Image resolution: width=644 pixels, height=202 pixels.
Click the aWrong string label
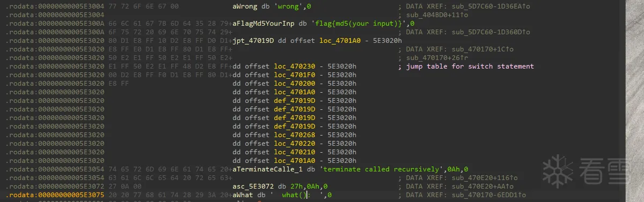pos(245,6)
